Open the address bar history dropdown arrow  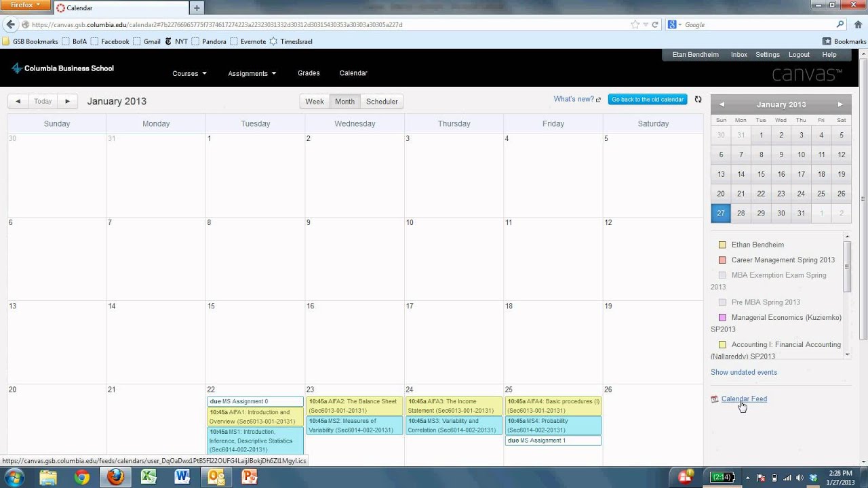[x=646, y=24]
